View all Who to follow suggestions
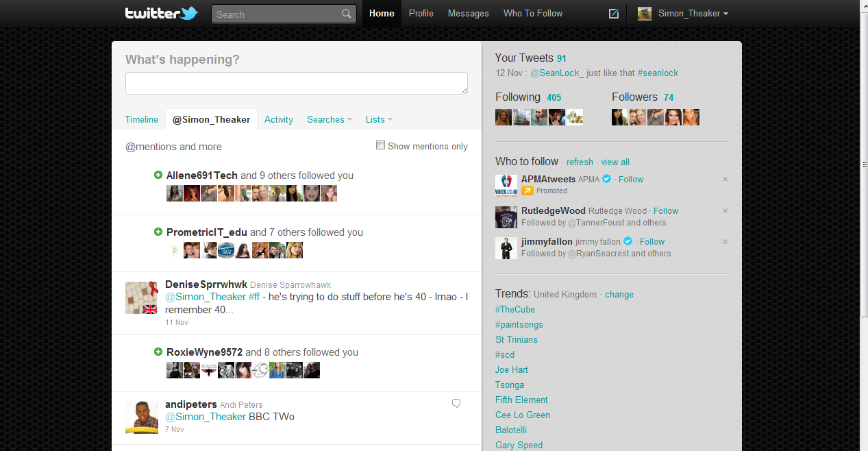 615,162
